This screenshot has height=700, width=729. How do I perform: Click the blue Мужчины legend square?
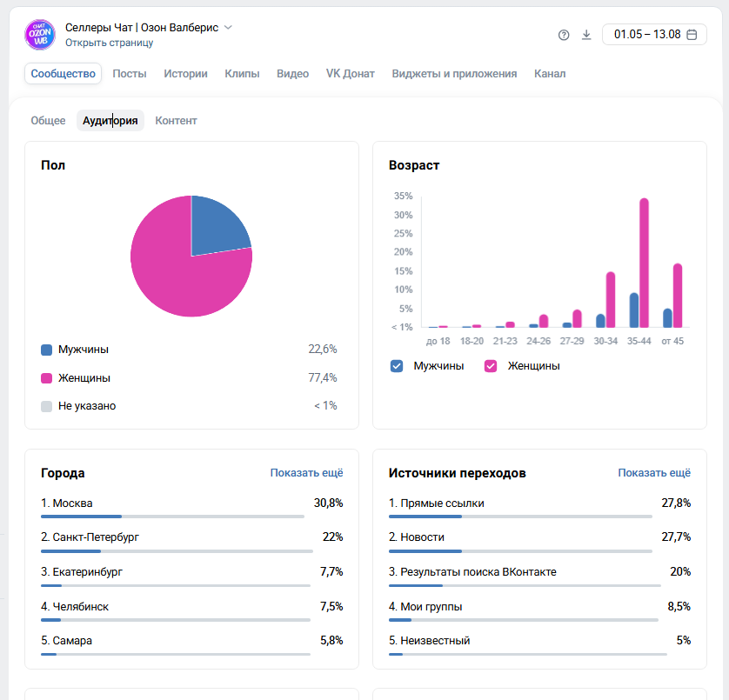pyautogui.click(x=46, y=350)
